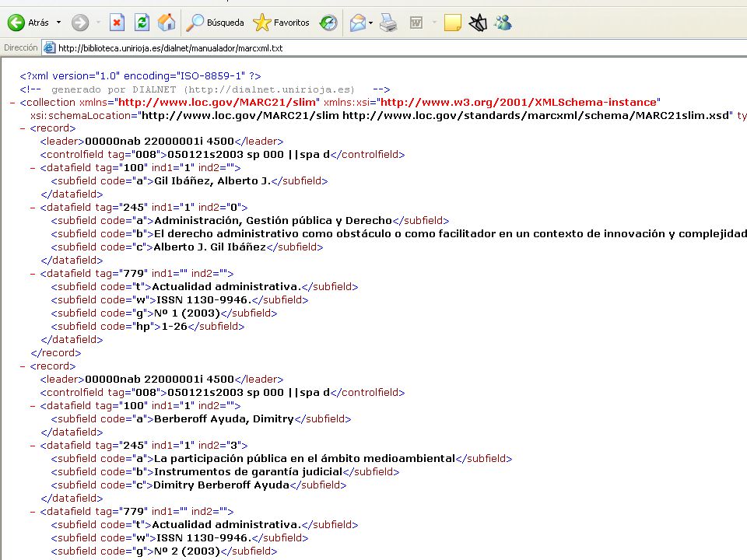The image size is (747, 560).
Task: Click the Forward navigation arrow
Action: coord(80,23)
